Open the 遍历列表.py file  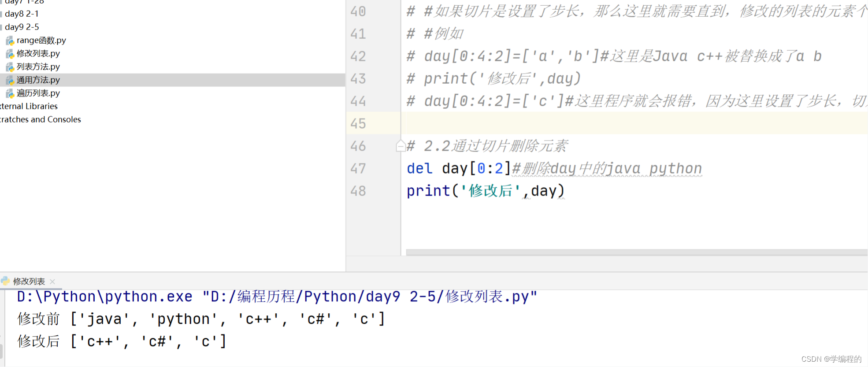point(38,93)
